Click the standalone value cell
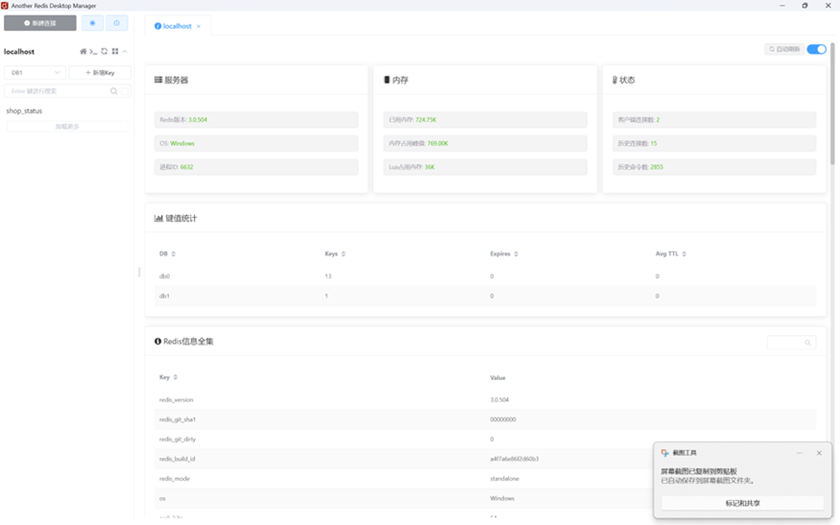Screen dimensions: 840x525 (504, 478)
